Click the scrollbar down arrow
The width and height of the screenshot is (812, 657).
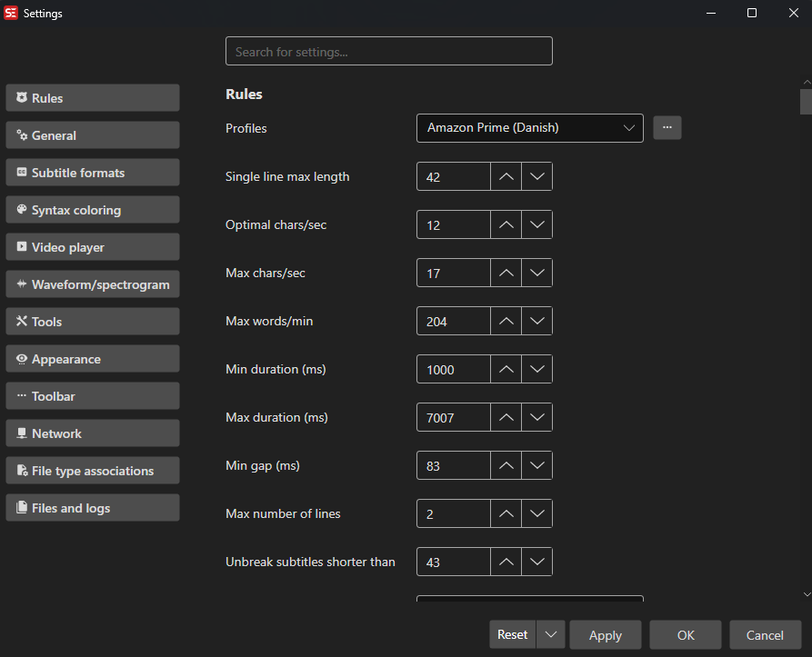pos(807,594)
